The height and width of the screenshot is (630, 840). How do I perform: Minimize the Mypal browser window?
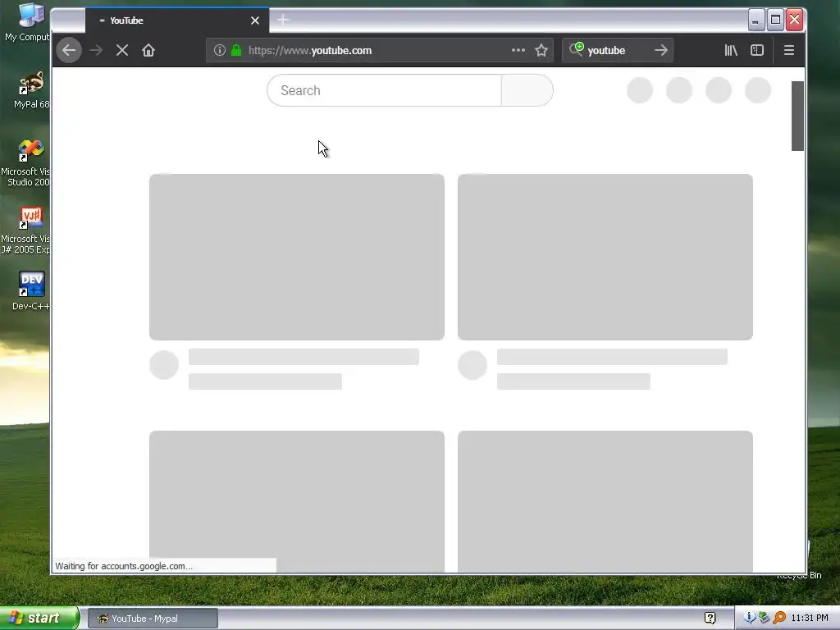[x=756, y=21]
